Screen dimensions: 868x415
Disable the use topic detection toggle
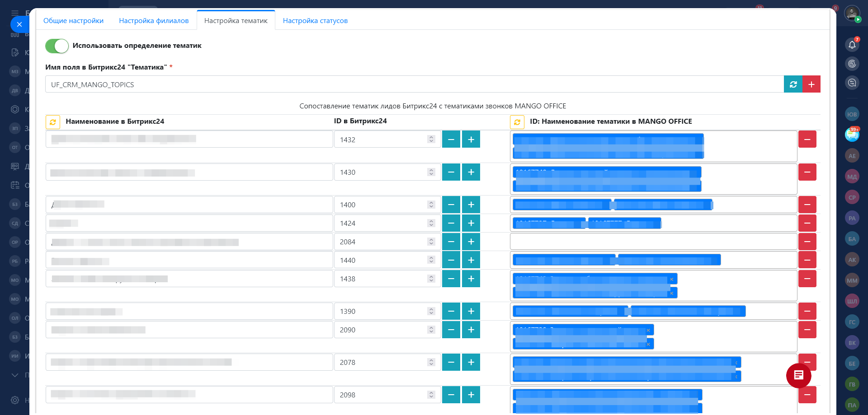[x=57, y=46]
